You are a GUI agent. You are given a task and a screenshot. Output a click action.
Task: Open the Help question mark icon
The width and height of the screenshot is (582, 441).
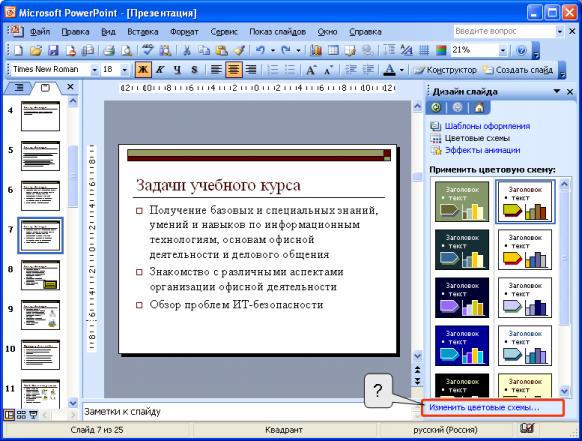521,50
